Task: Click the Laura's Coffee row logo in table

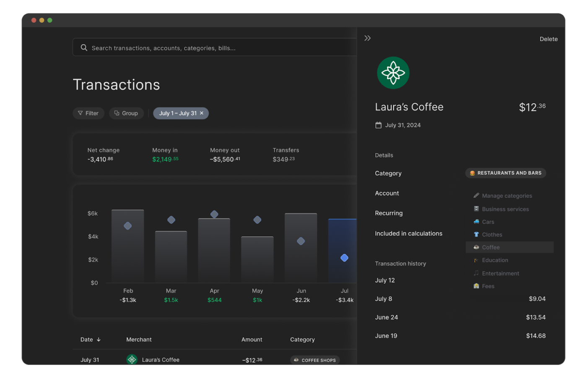Action: click(x=132, y=359)
